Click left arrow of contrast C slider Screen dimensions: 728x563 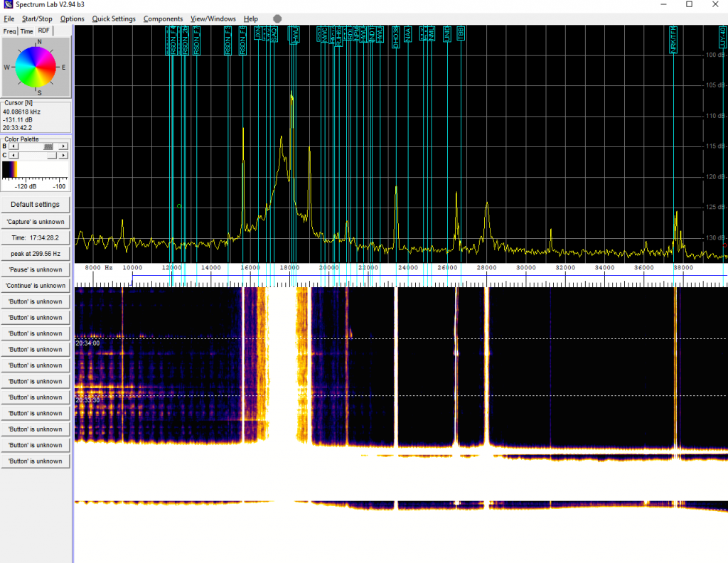tap(14, 156)
